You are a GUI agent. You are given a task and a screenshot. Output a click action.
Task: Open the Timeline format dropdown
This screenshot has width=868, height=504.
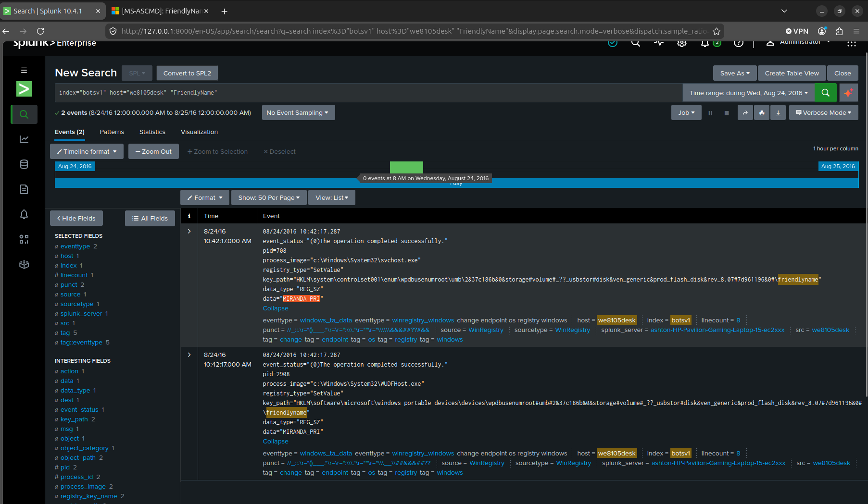pos(87,151)
